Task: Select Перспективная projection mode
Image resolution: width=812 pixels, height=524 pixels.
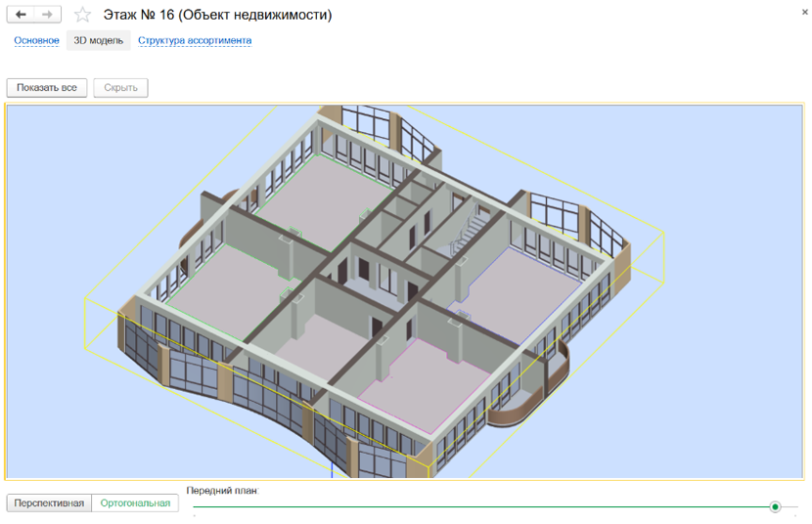Action: click(49, 502)
